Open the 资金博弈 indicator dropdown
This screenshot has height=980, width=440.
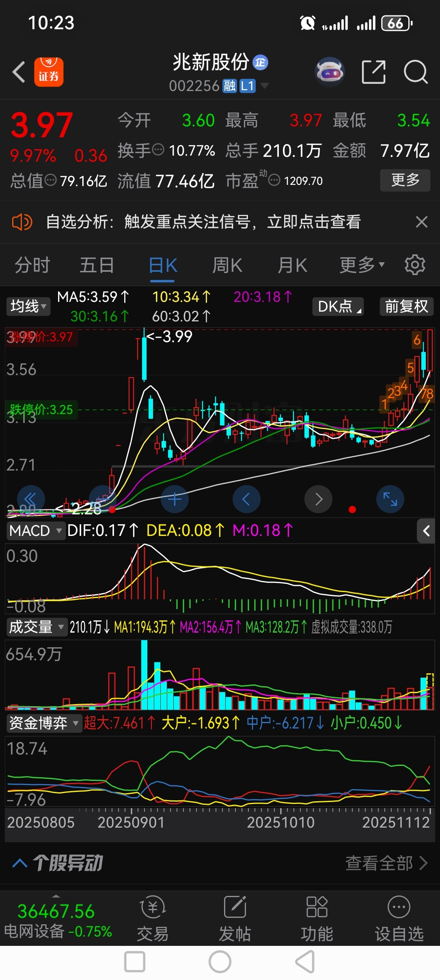pyautogui.click(x=44, y=723)
